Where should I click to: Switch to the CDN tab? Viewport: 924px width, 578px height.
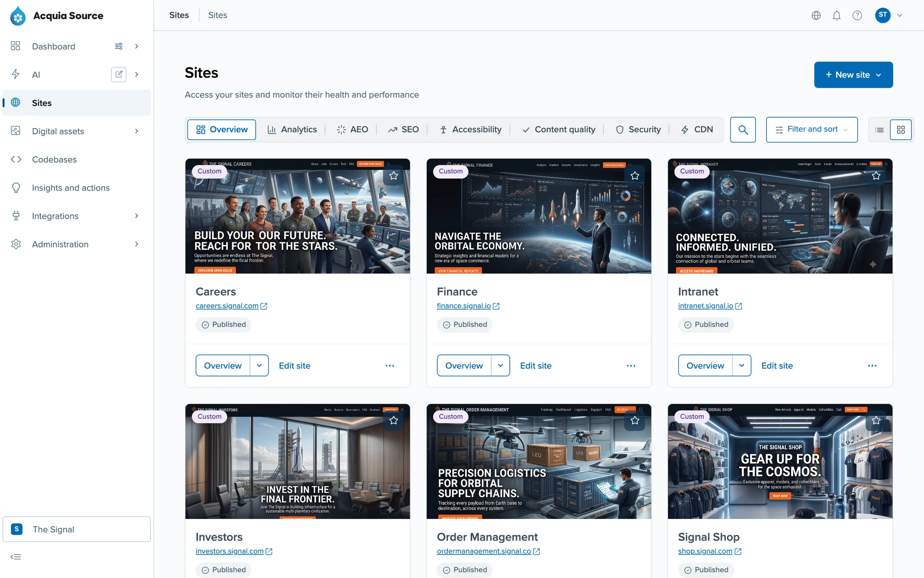697,129
